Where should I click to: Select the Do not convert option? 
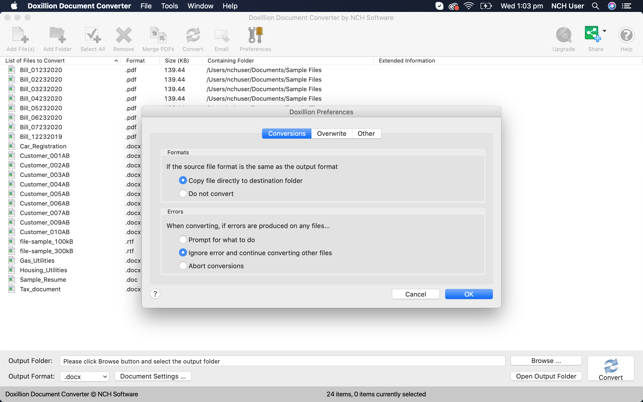(x=183, y=194)
